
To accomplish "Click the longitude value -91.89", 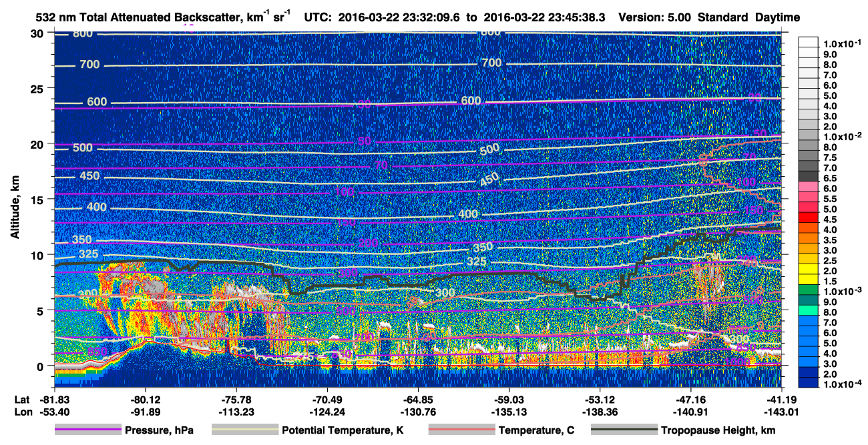I will pyautogui.click(x=145, y=411).
